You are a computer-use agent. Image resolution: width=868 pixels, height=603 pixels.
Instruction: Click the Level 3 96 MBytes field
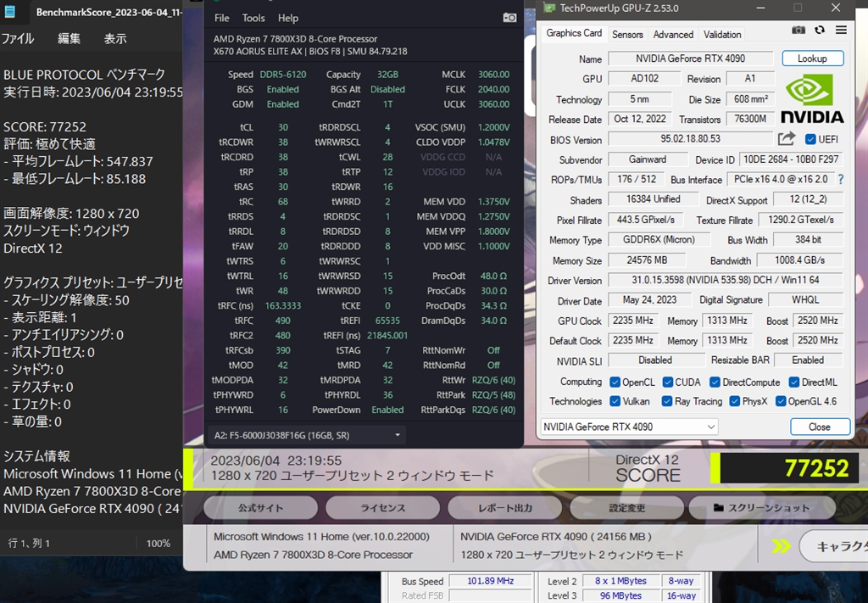(x=620, y=596)
